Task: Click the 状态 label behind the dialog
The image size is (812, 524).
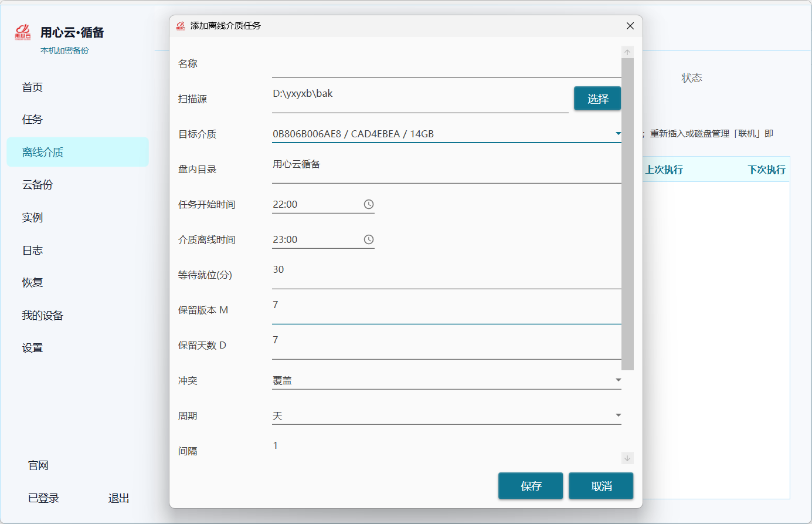Action: [692, 78]
